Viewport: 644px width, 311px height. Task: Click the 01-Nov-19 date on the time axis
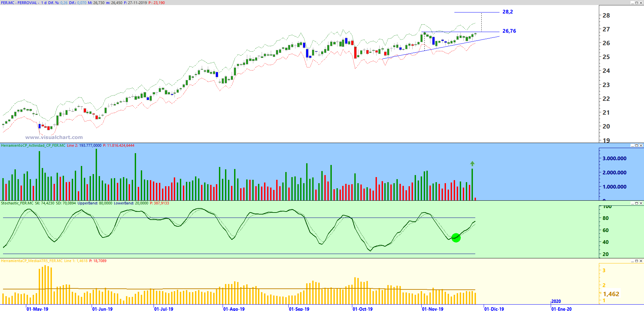pyautogui.click(x=433, y=309)
